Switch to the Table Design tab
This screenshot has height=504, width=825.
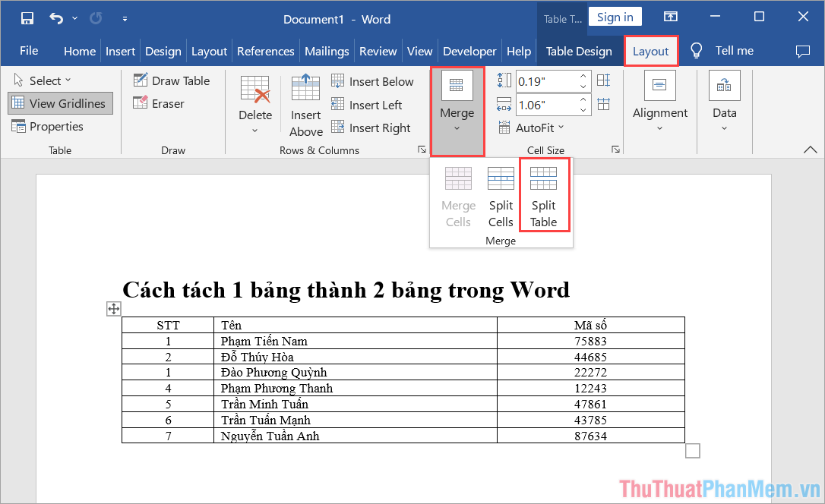[x=579, y=51]
